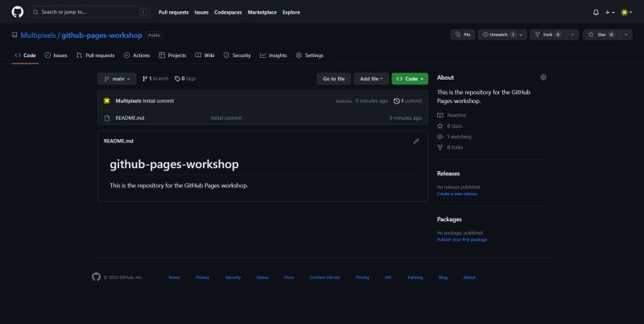The width and height of the screenshot is (644, 324).
Task: Click the footer GitHub logo
Action: (x=96, y=277)
